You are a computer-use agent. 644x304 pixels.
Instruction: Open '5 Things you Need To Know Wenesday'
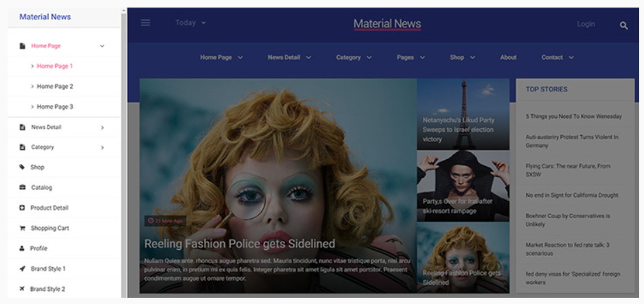pyautogui.click(x=574, y=117)
